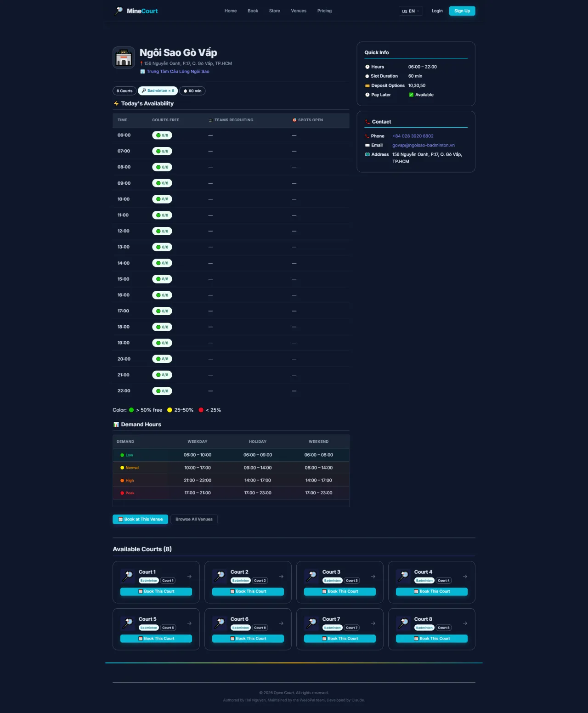
Task: Book Court 7 with Book This Court
Action: 340,639
